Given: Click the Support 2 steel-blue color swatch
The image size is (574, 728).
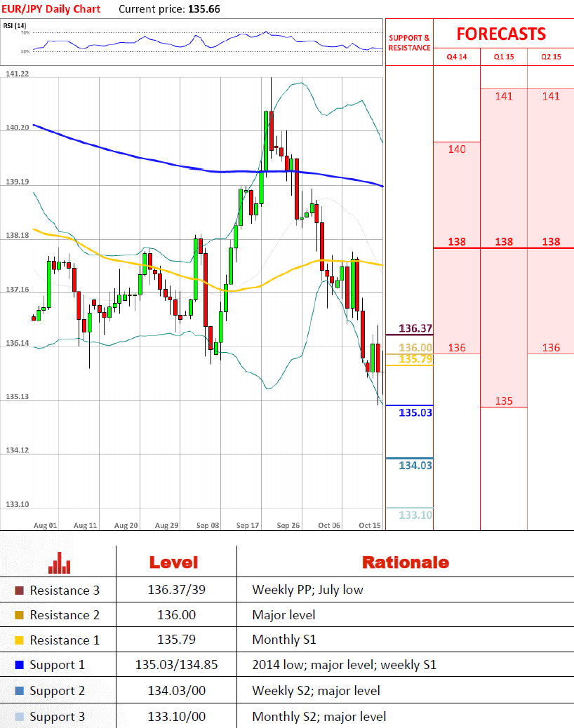Looking at the screenshot, I should point(19,691).
